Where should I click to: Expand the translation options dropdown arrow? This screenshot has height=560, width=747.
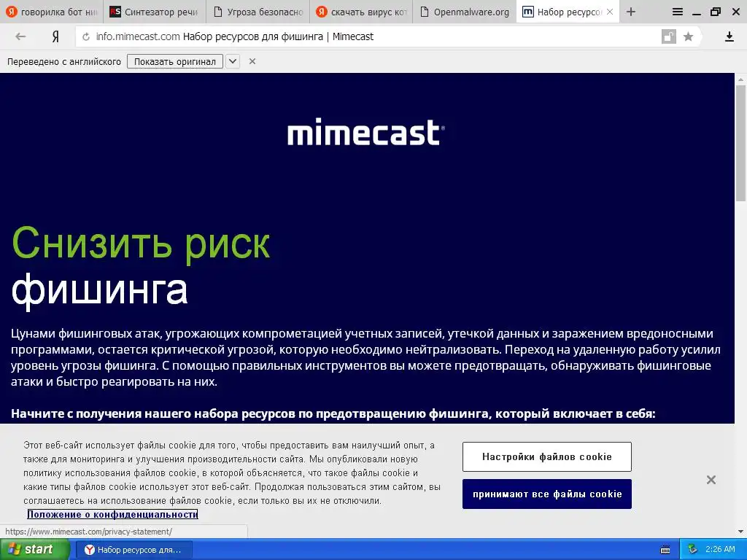(x=233, y=61)
